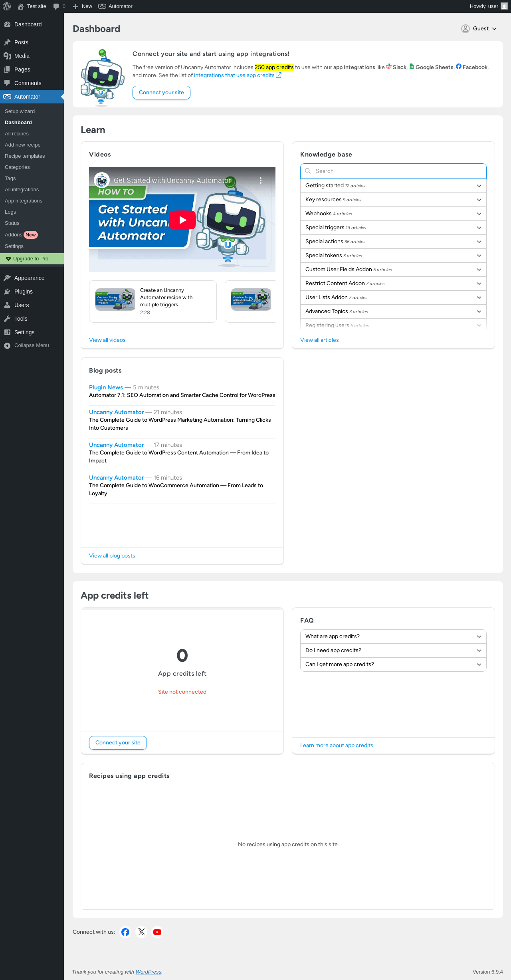Select Add new recipe in sidebar
The image size is (511, 980).
pos(32,145)
